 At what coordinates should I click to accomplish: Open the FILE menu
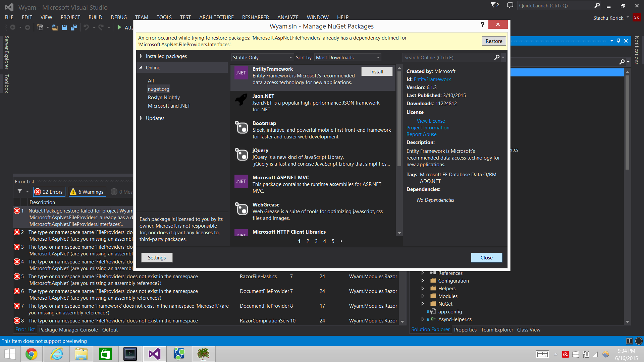[x=9, y=17]
